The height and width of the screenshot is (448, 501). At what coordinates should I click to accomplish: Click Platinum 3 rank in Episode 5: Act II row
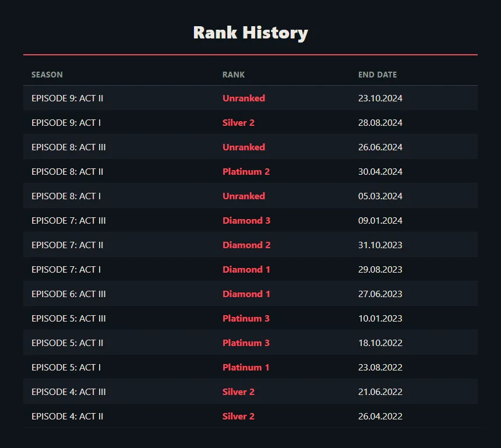click(x=246, y=343)
